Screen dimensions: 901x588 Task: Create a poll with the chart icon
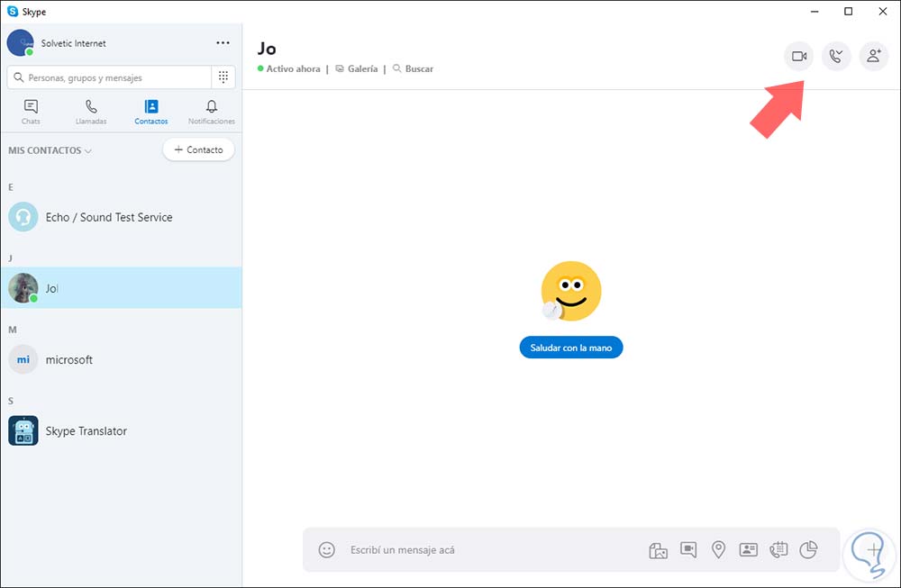pyautogui.click(x=808, y=549)
